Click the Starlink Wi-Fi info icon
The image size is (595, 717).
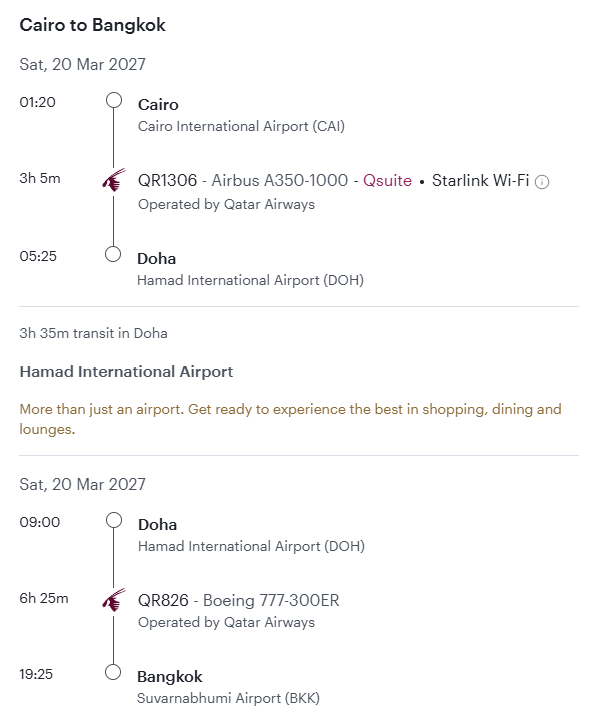point(542,182)
